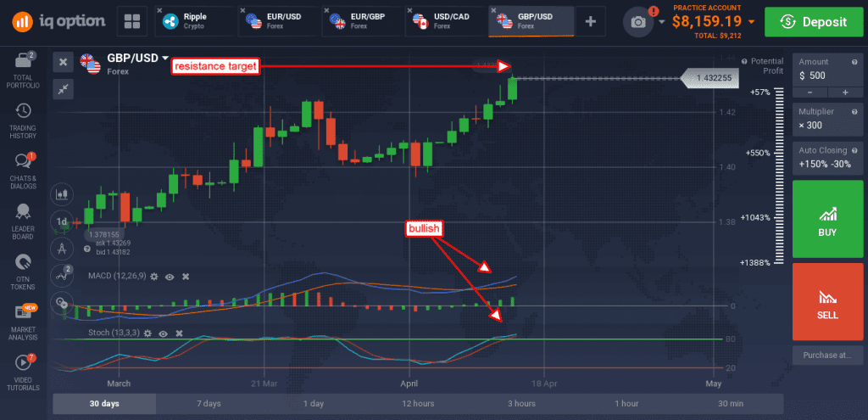Toggle MACD indicator visibility eye
This screenshot has width=868, height=420.
tap(170, 276)
